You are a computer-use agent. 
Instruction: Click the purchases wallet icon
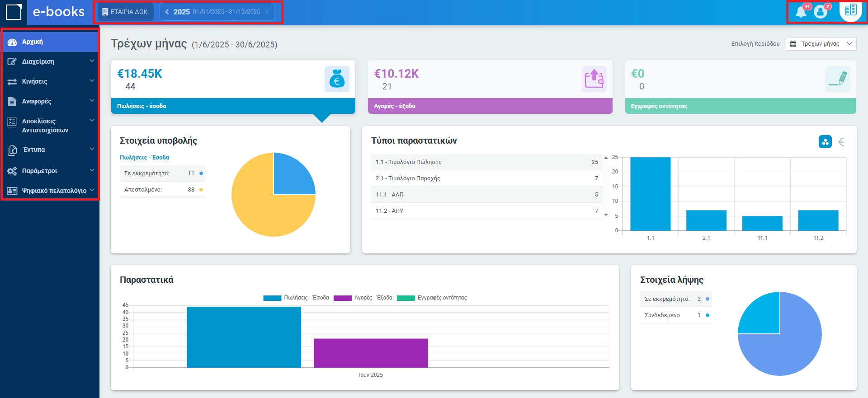tap(594, 79)
